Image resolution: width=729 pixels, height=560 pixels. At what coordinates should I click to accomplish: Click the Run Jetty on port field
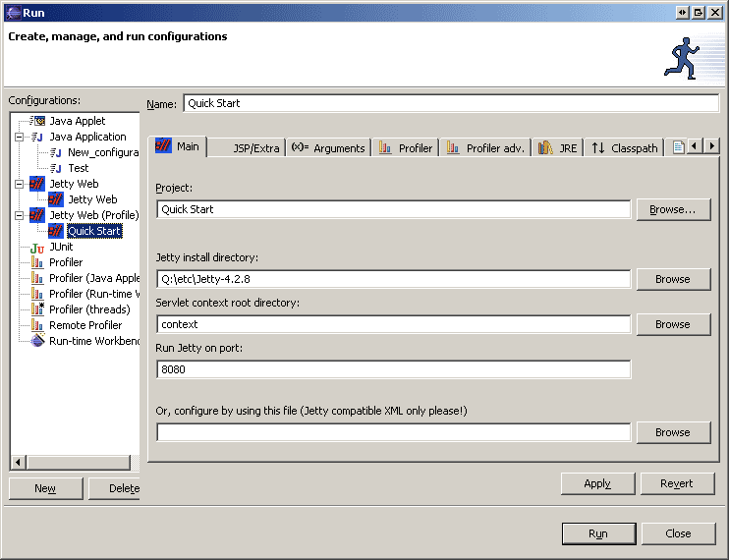coord(393,369)
